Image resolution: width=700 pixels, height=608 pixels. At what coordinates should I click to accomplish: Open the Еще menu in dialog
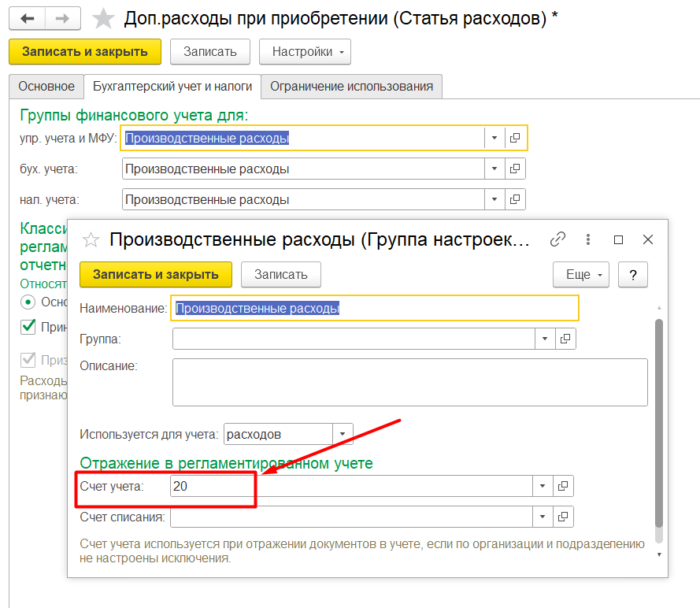pyautogui.click(x=582, y=275)
